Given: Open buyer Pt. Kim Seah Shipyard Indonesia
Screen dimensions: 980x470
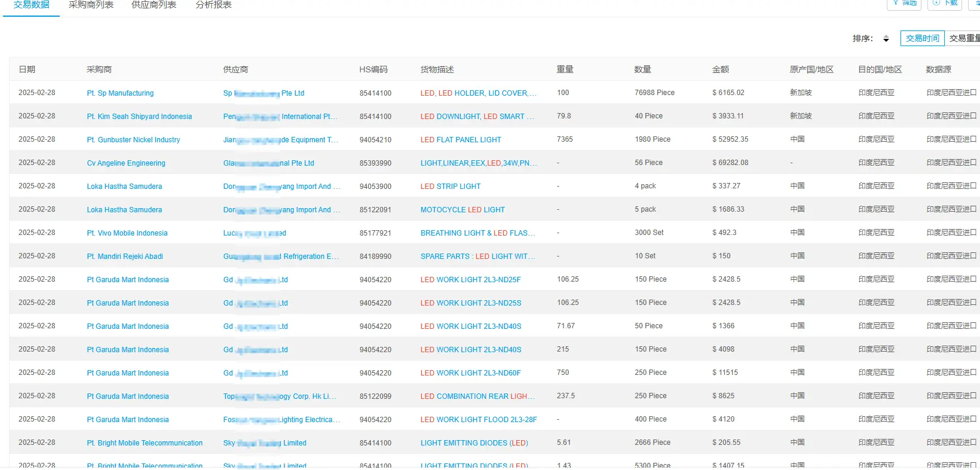Looking at the screenshot, I should [x=139, y=117].
